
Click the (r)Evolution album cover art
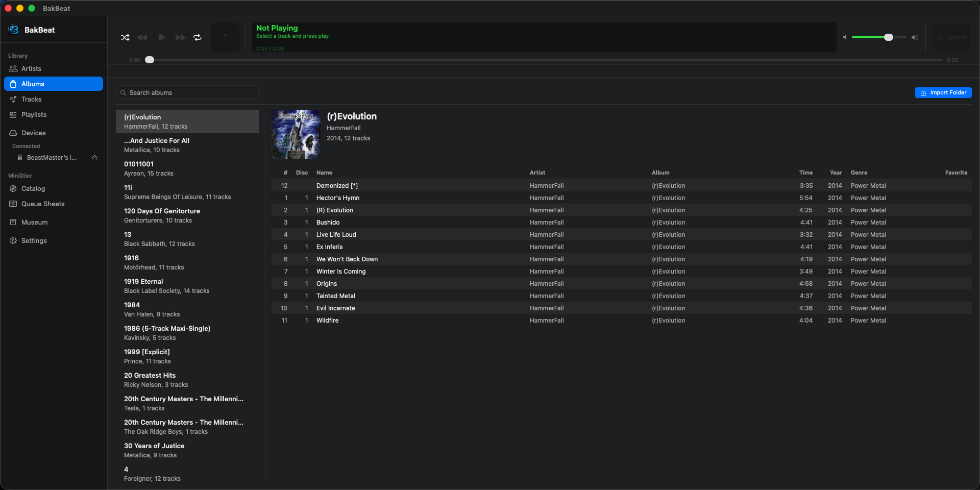point(296,134)
